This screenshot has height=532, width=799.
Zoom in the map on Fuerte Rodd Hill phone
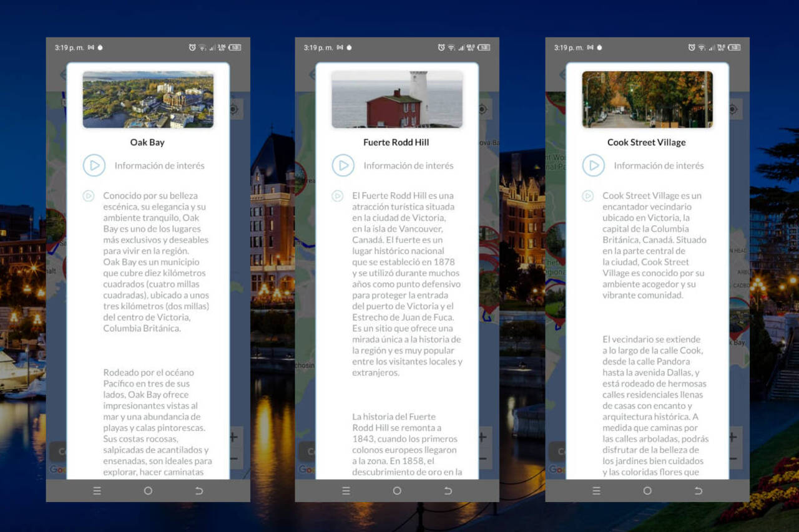click(483, 437)
